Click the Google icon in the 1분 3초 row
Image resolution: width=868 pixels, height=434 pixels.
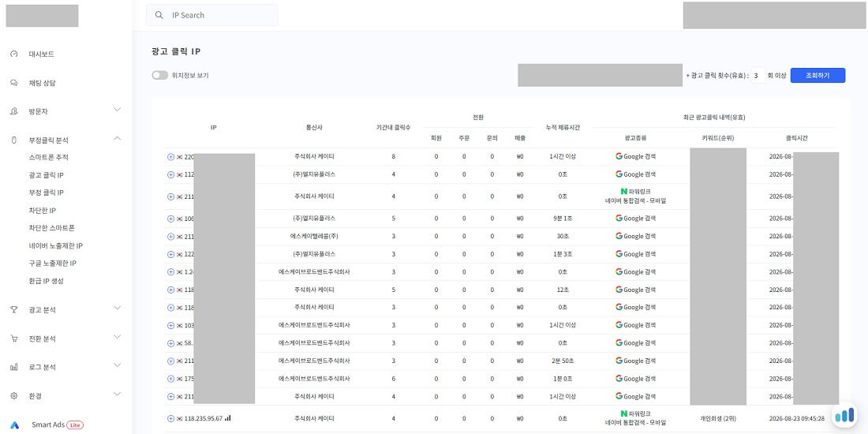click(x=619, y=254)
